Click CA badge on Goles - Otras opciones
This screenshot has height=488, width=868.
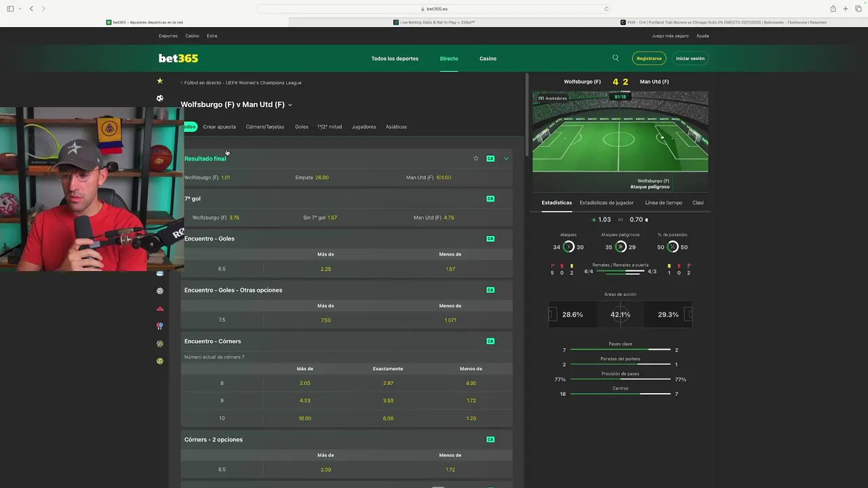pyautogui.click(x=490, y=290)
